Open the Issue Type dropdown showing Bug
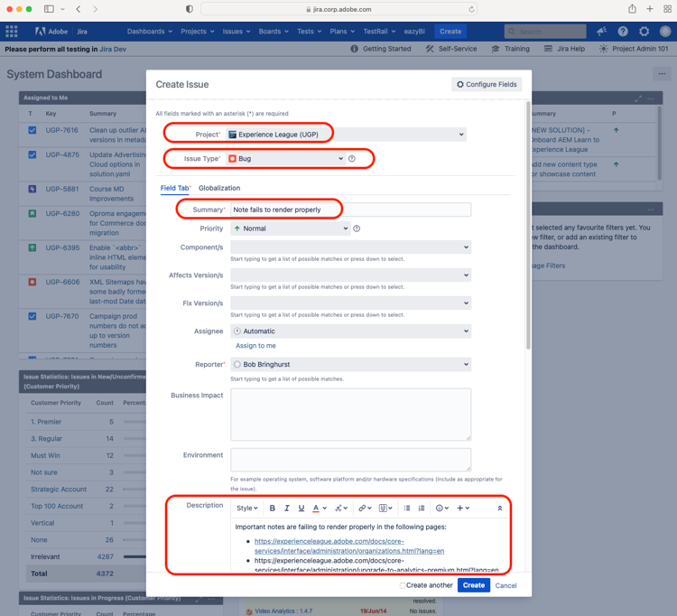Viewport: 677px width, 616px height. [285, 159]
